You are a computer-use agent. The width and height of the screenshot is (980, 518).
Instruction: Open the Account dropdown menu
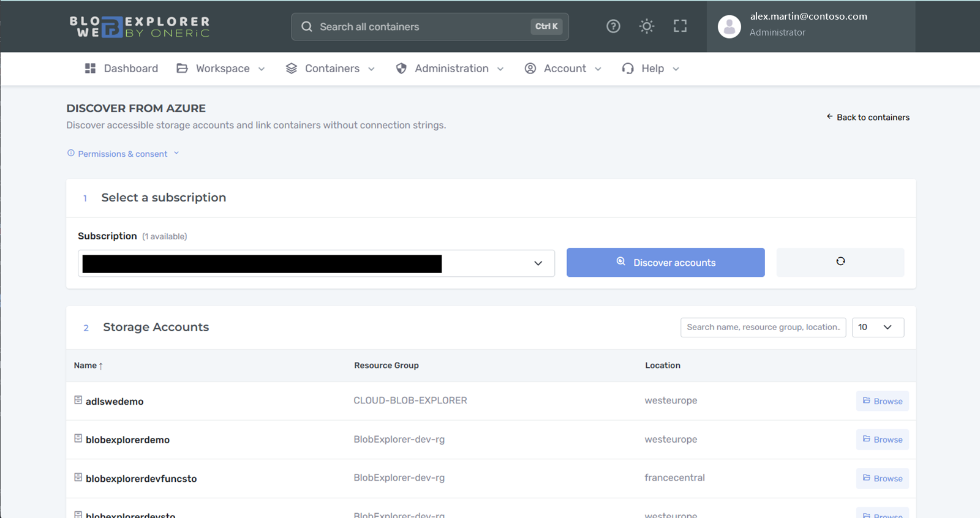[563, 69]
